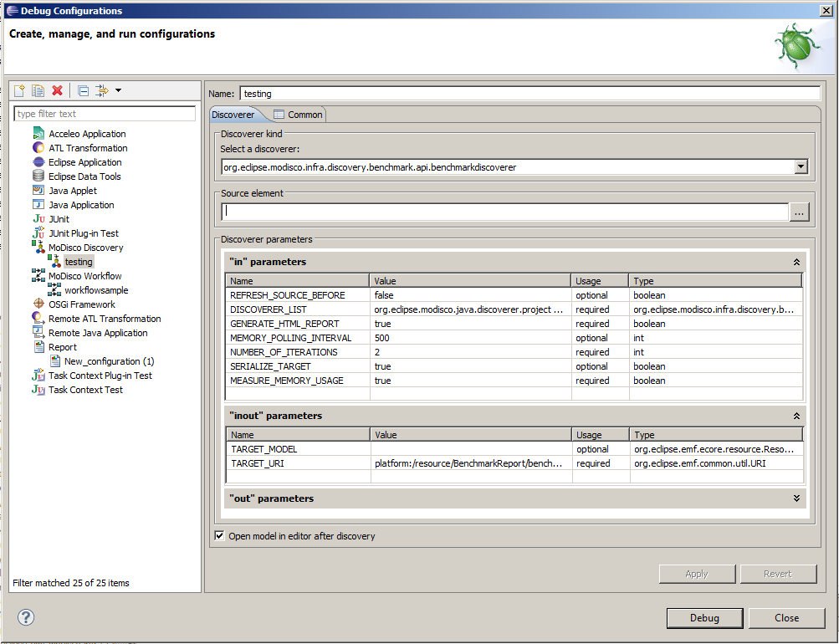839x644 pixels.
Task: Click the JUnit Plug-in Test icon
Action: (x=38, y=233)
